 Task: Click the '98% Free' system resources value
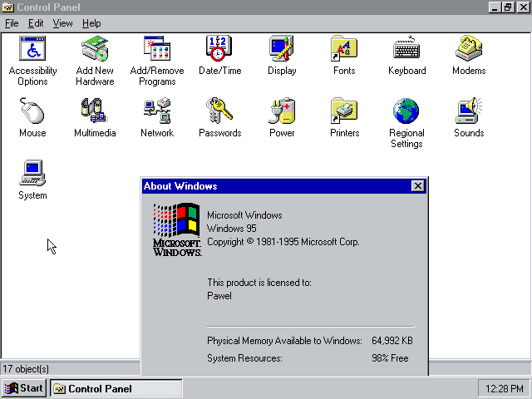coord(390,358)
